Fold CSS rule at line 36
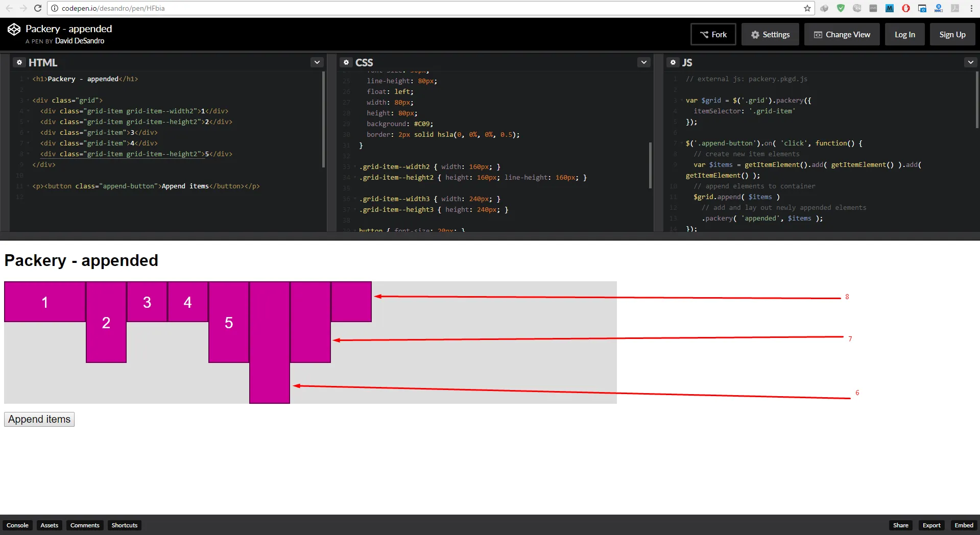Image resolution: width=980 pixels, height=535 pixels. [x=355, y=199]
